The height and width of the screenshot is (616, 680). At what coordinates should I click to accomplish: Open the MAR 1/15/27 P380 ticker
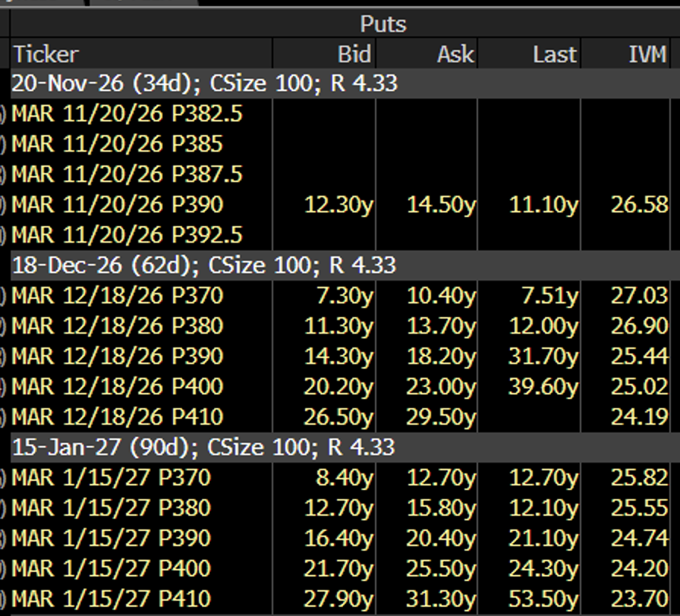[112, 508]
